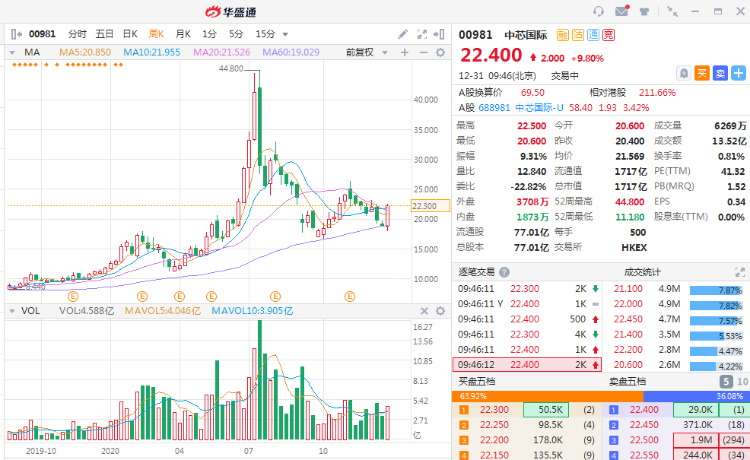The width and height of the screenshot is (750, 460).
Task: Click the E event marker near 2020
Action: 142,296
